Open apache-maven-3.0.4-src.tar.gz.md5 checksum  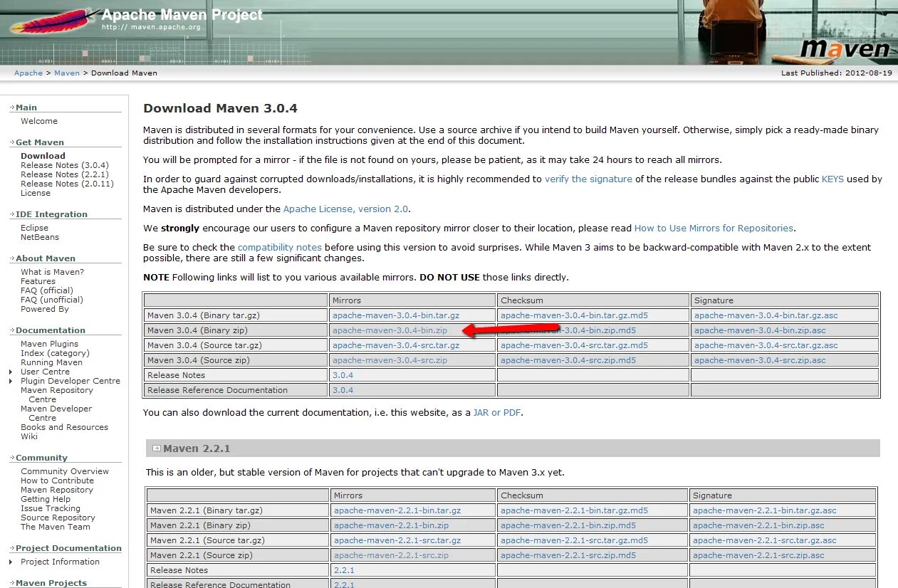click(x=574, y=345)
